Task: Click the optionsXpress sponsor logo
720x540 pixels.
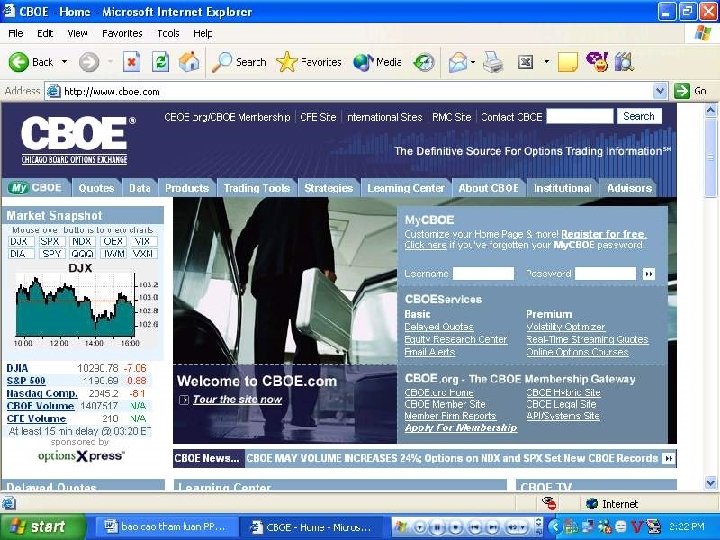Action: [x=81, y=456]
